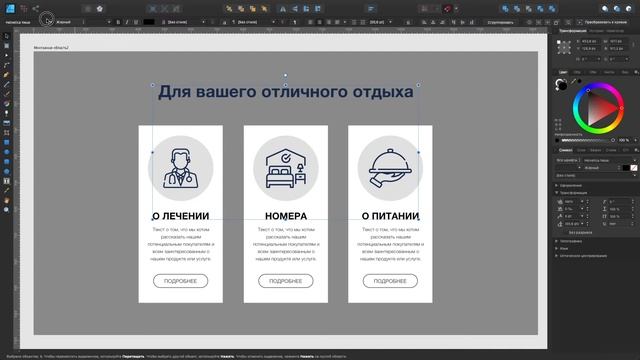Toggle Bold in the context toolbar
Image resolution: width=640 pixels, height=360 pixels.
pyautogui.click(x=118, y=22)
